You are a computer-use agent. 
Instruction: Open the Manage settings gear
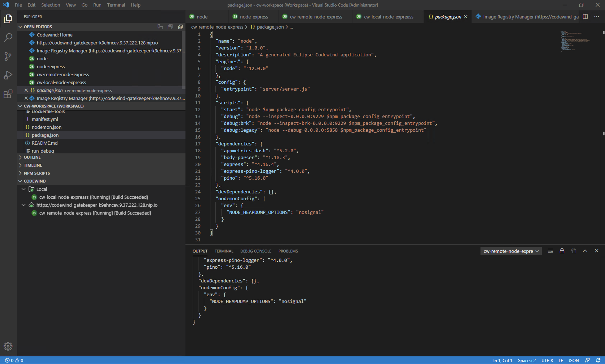(8, 346)
